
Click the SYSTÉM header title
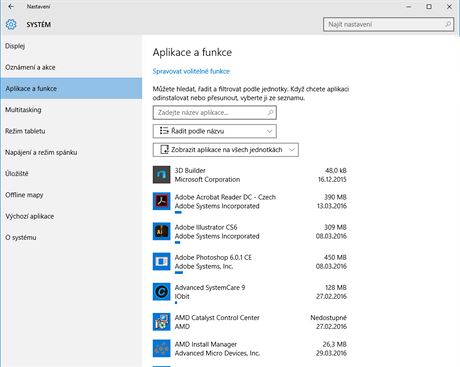[x=39, y=24]
